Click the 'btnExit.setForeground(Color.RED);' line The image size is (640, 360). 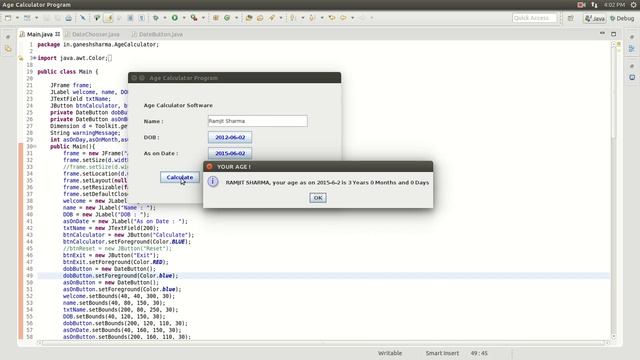116,262
